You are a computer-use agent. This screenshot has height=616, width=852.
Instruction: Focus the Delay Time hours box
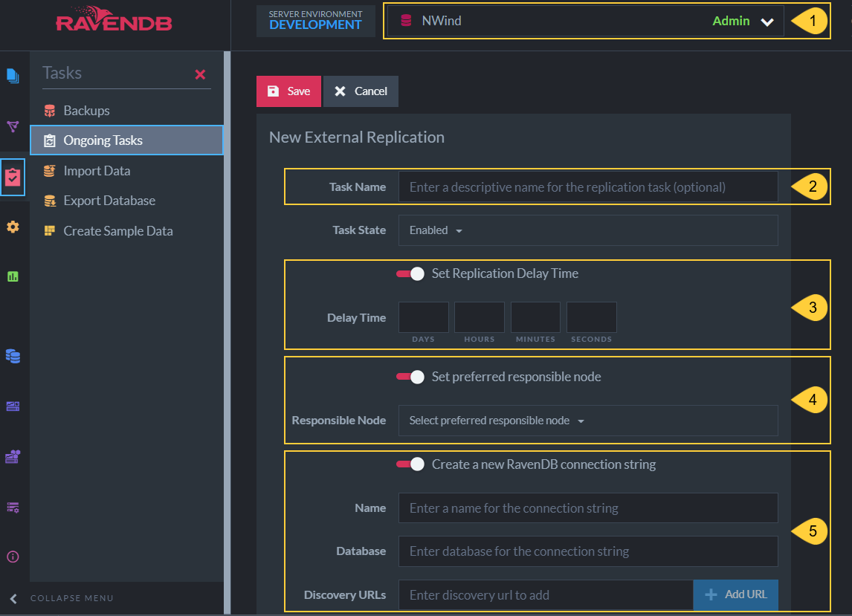(480, 317)
